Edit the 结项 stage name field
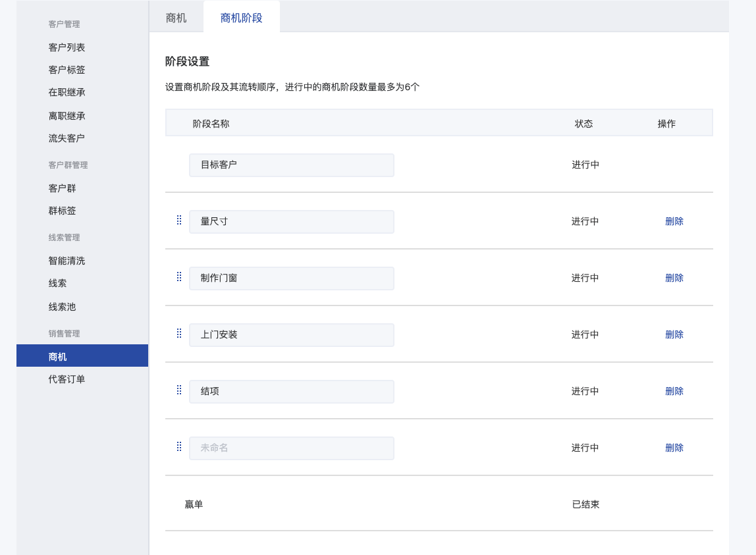This screenshot has height=555, width=756. coord(292,392)
